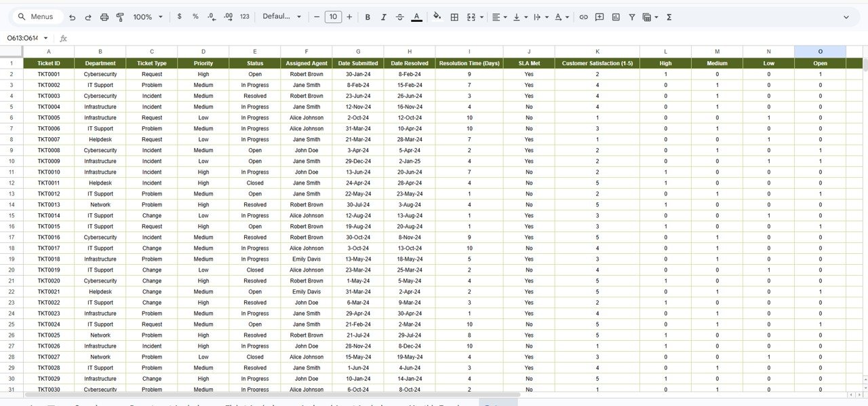Open the font dropdown showing Default

tap(281, 16)
